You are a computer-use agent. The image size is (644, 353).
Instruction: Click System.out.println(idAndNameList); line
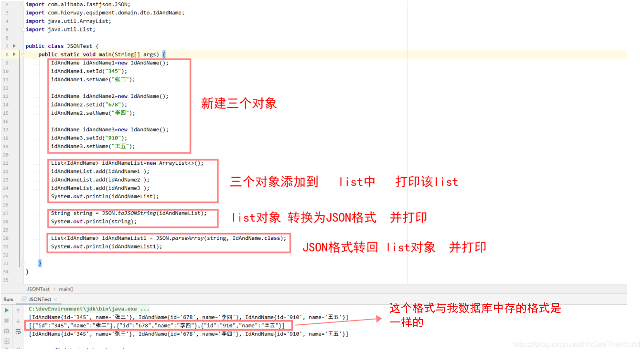105,196
